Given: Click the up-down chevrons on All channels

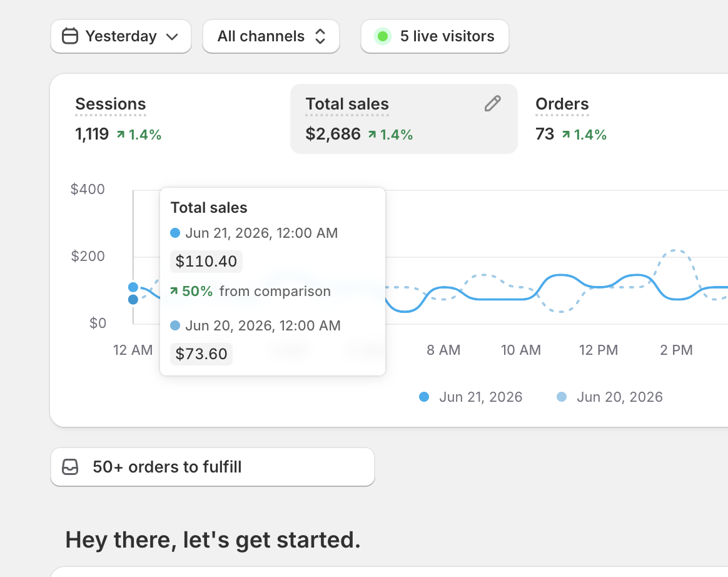Looking at the screenshot, I should [320, 36].
